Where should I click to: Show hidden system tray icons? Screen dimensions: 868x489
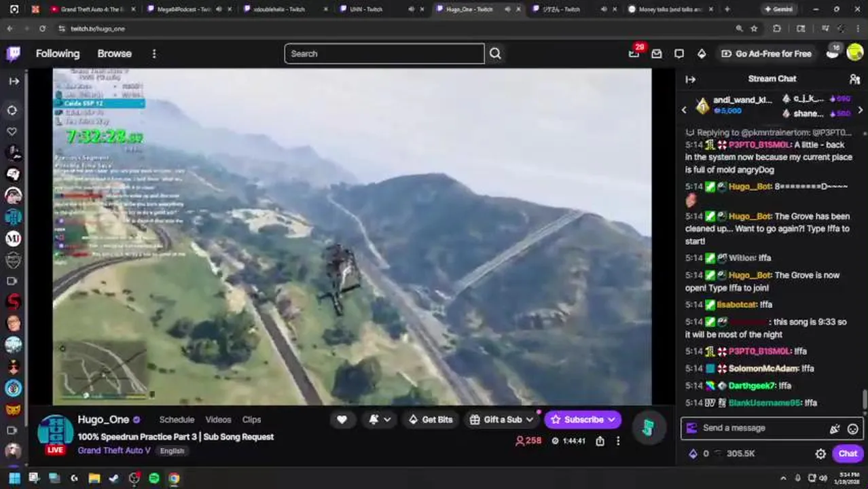(783, 478)
